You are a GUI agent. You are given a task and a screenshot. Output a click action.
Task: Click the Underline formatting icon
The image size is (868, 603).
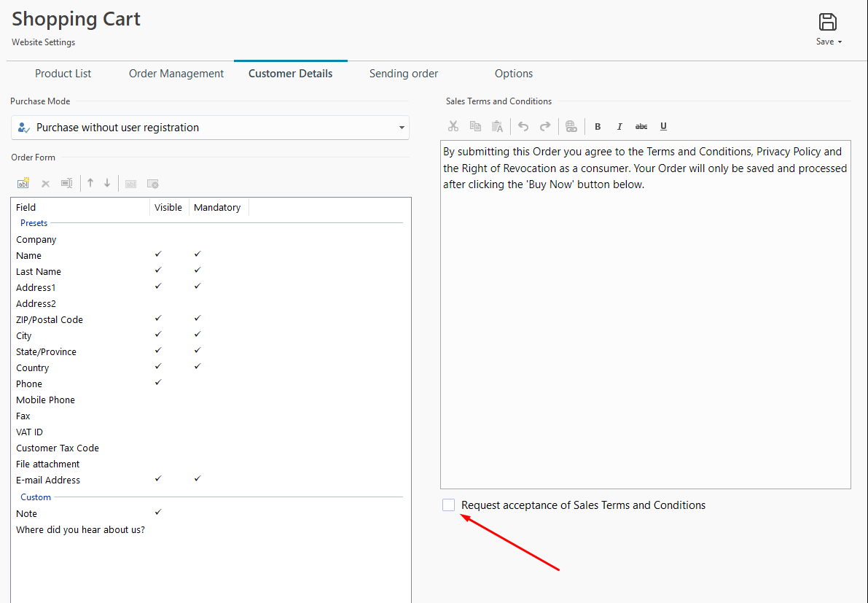point(663,126)
